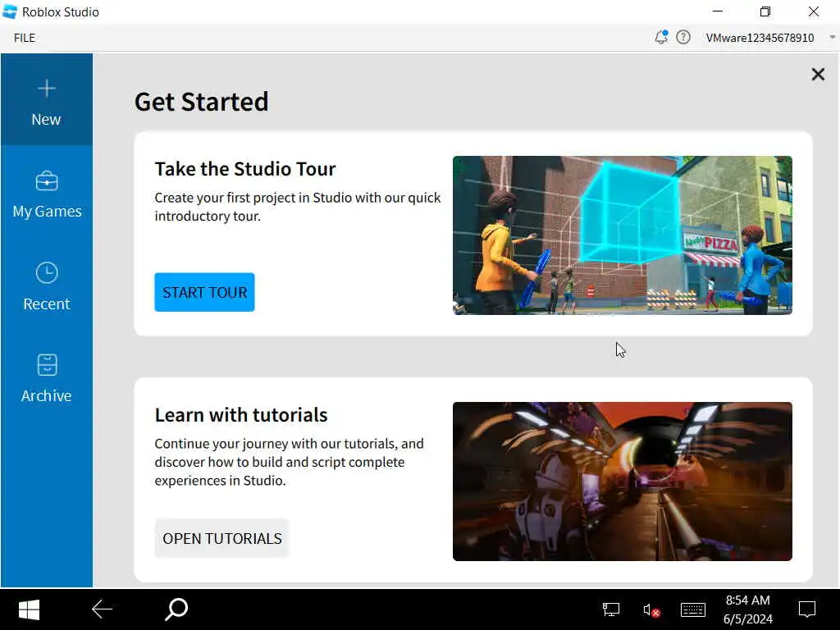Click the notifications bell icon
The image size is (840, 630).
[661, 37]
